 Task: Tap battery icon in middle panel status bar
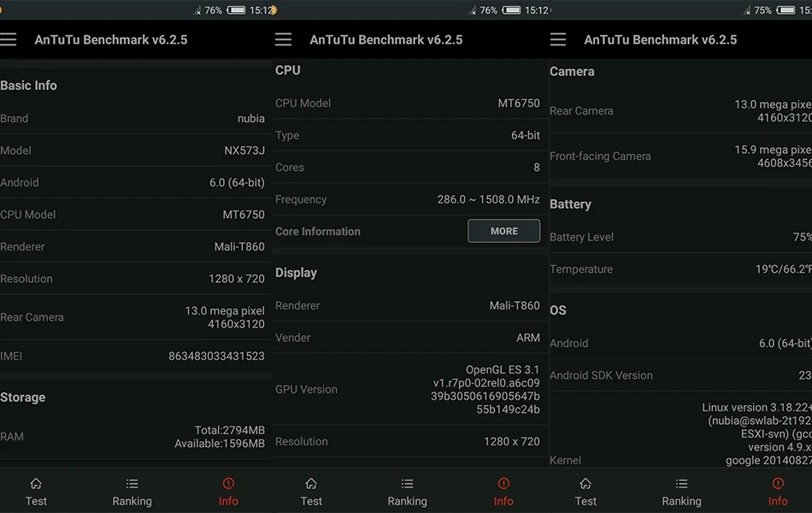tap(511, 10)
